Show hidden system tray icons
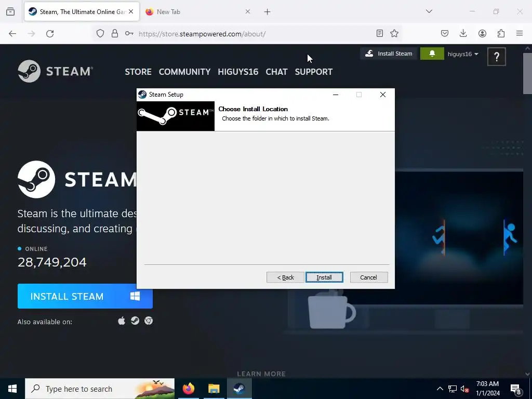The image size is (532, 399). 440,389
